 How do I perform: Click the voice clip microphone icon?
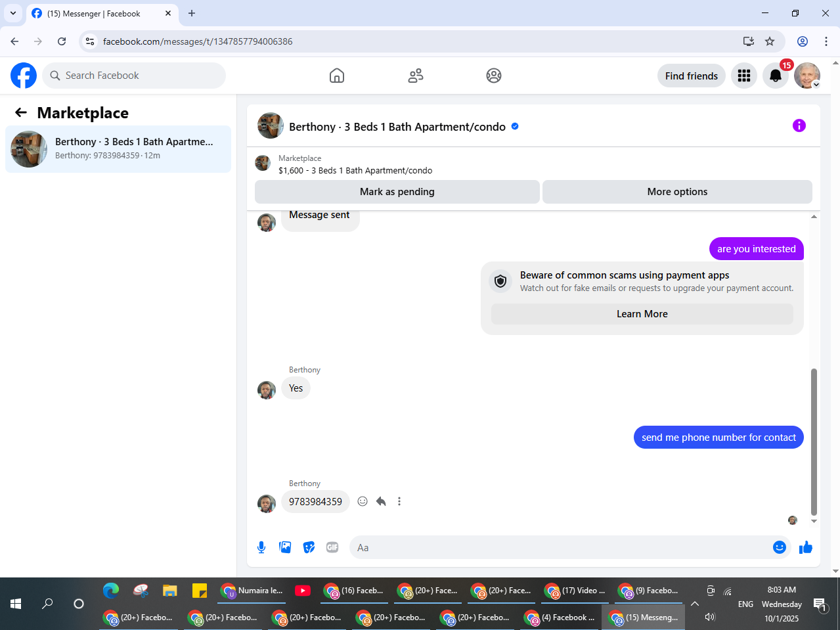pyautogui.click(x=261, y=547)
